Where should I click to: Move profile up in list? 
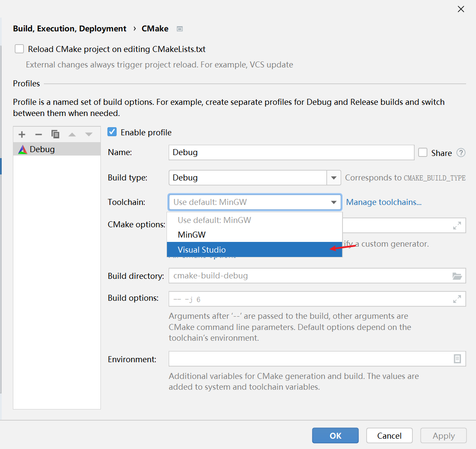(72, 134)
